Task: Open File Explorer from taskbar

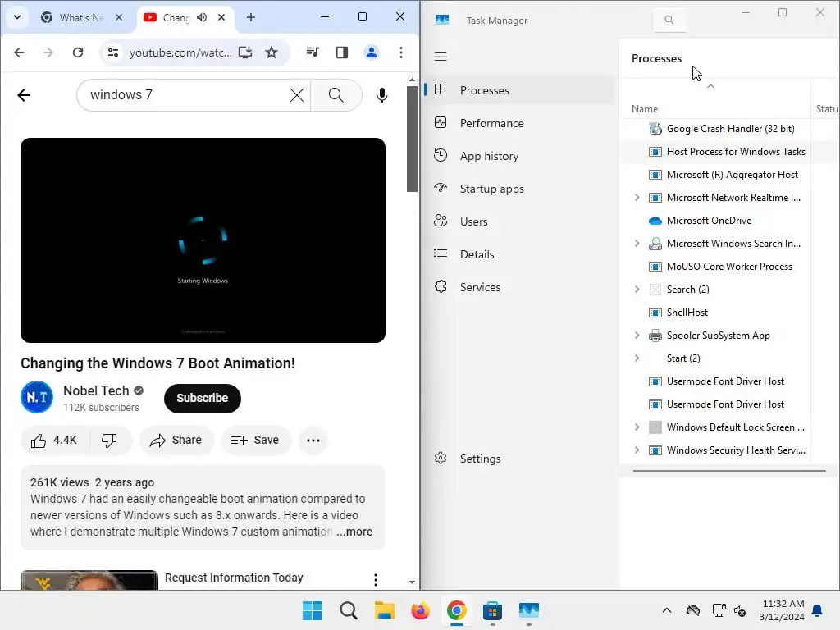Action: (x=384, y=610)
